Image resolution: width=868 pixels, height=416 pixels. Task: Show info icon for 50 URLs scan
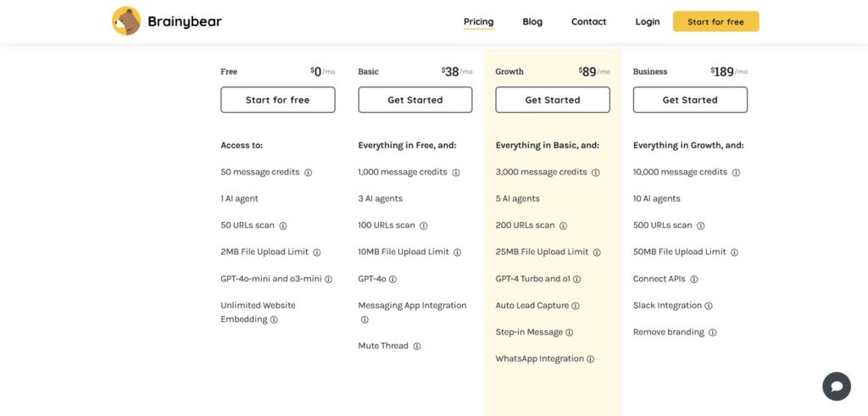283,225
